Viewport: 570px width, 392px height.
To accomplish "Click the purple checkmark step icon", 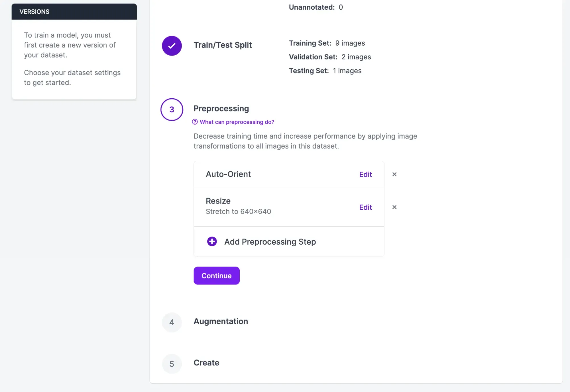I will pyautogui.click(x=172, y=46).
